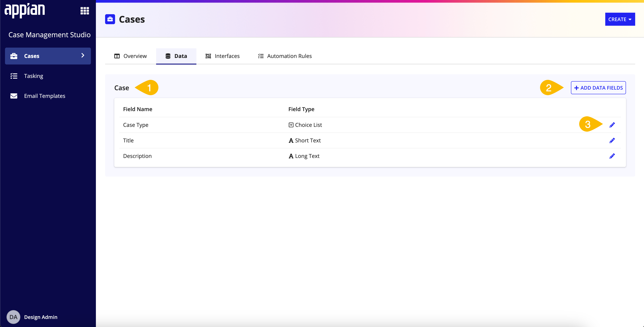This screenshot has width=644, height=327.
Task: Open the Interfaces tab
Action: 222,56
